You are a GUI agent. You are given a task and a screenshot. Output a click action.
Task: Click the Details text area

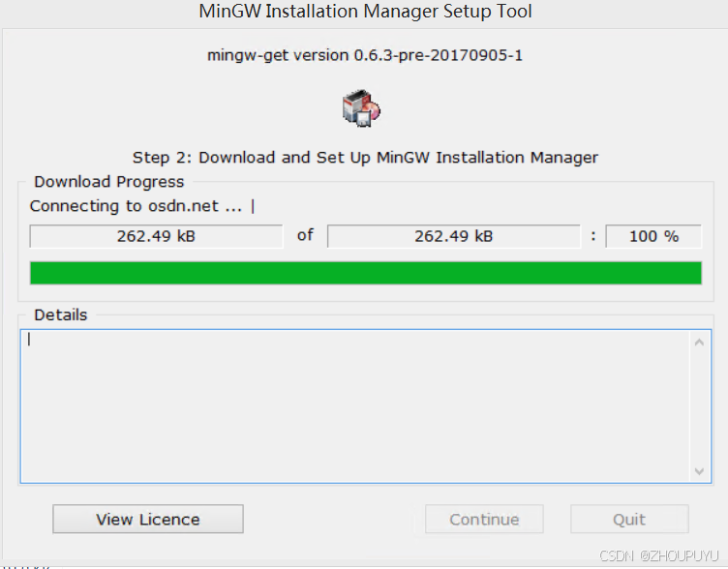tap(355, 406)
